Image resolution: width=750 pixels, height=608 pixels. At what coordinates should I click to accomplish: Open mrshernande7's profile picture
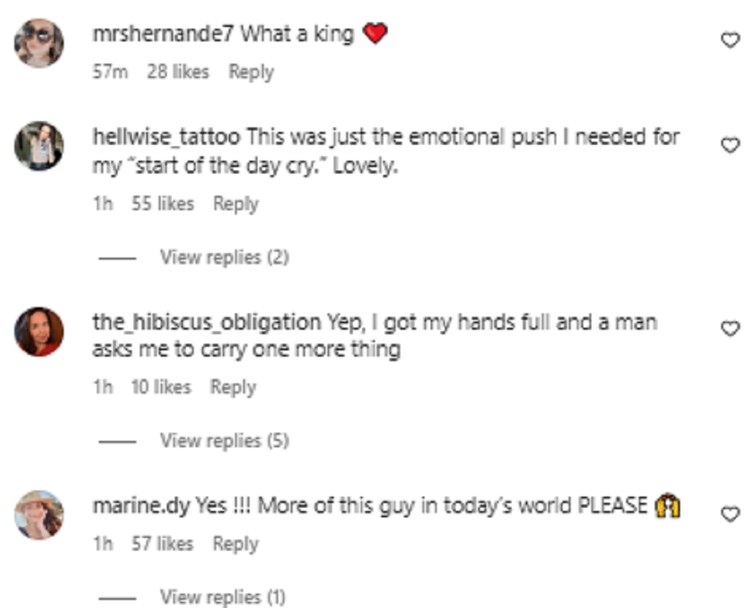click(x=39, y=43)
